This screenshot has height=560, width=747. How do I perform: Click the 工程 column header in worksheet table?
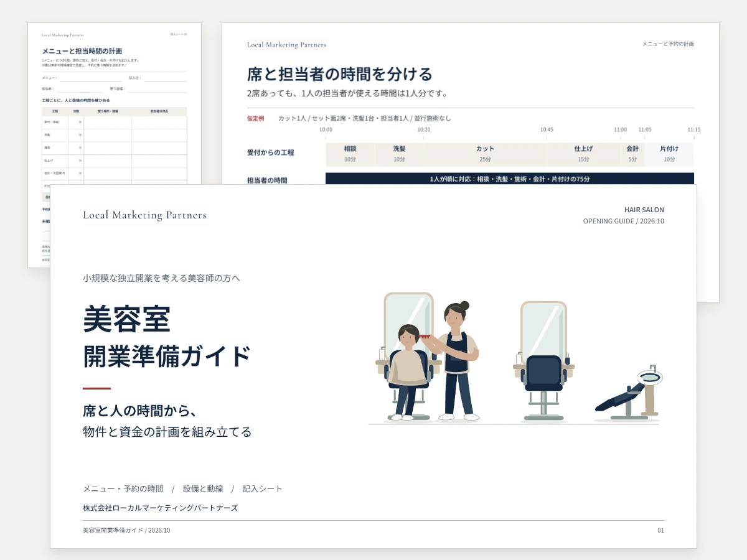pyautogui.click(x=55, y=111)
